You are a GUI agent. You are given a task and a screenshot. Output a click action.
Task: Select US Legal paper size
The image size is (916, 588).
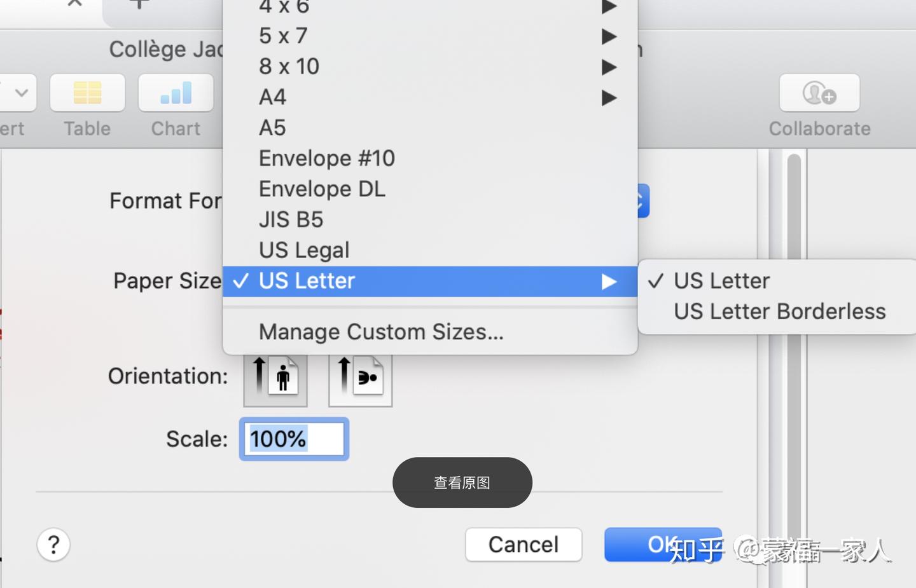430,250
